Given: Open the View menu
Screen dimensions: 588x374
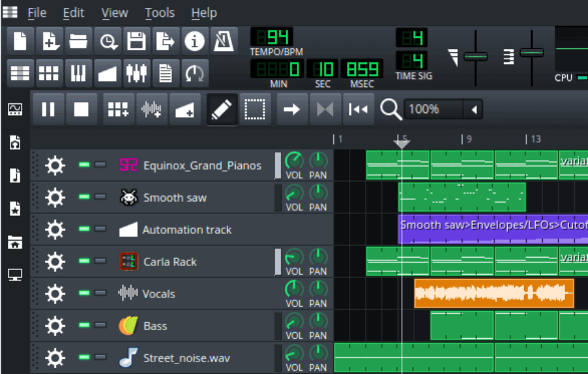Looking at the screenshot, I should (x=114, y=12).
